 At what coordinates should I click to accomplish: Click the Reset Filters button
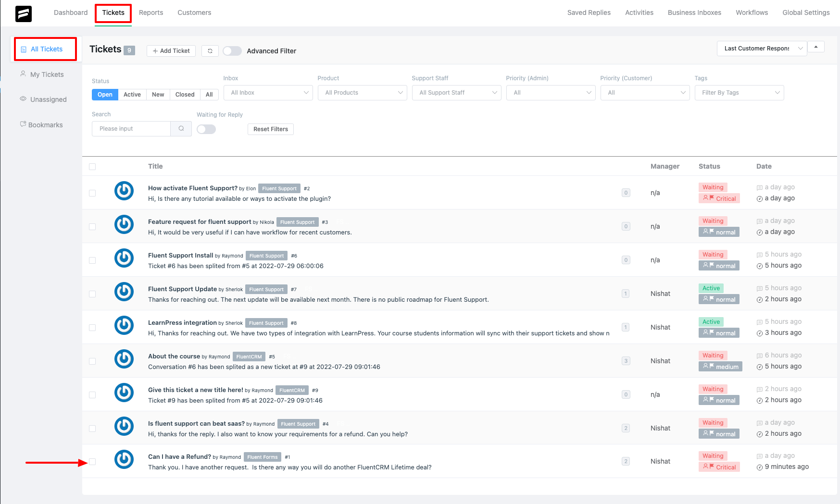[x=271, y=129]
